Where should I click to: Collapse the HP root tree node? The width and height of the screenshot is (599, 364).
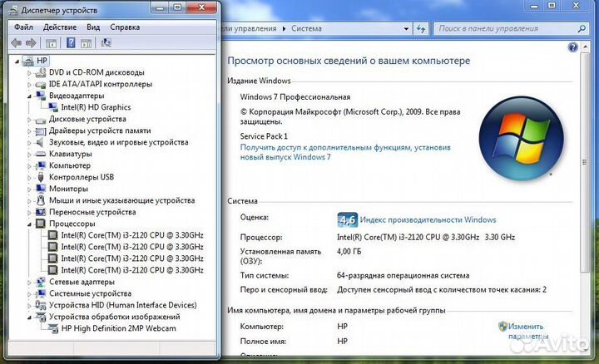click(17, 61)
